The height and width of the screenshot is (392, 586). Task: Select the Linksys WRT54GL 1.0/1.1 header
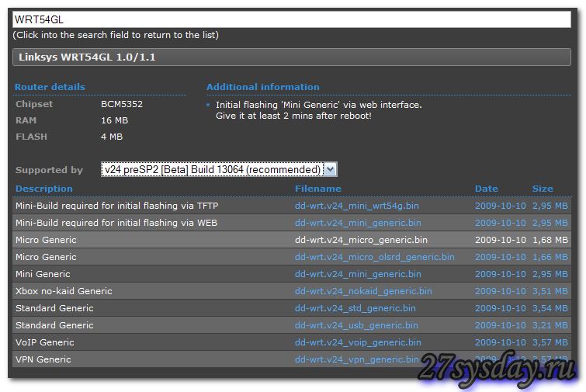point(292,57)
